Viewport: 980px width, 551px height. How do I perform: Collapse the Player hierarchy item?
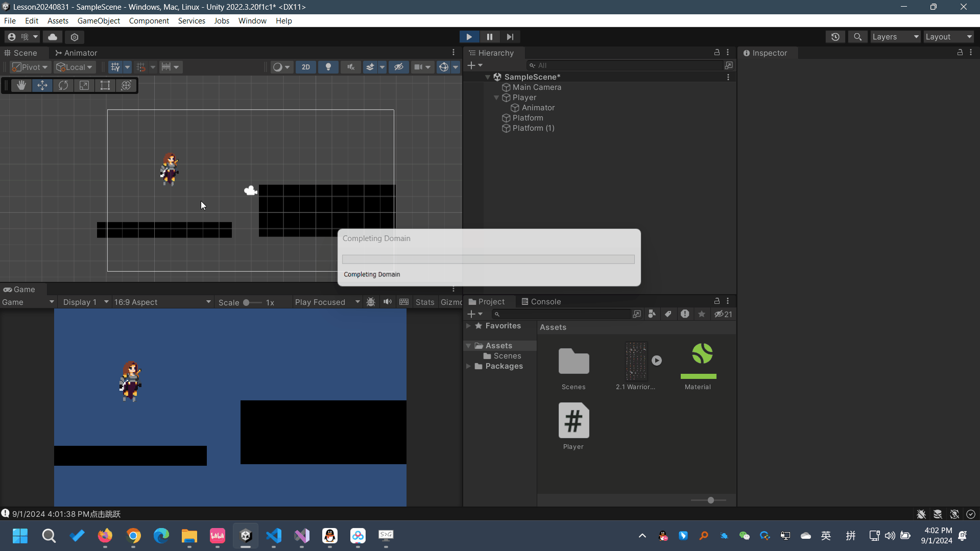[496, 98]
